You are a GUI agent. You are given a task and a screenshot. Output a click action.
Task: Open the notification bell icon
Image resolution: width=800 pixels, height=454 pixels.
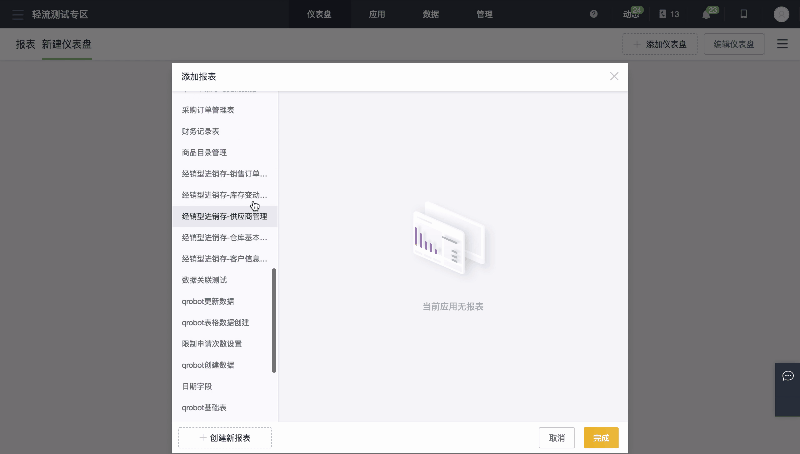tap(706, 14)
